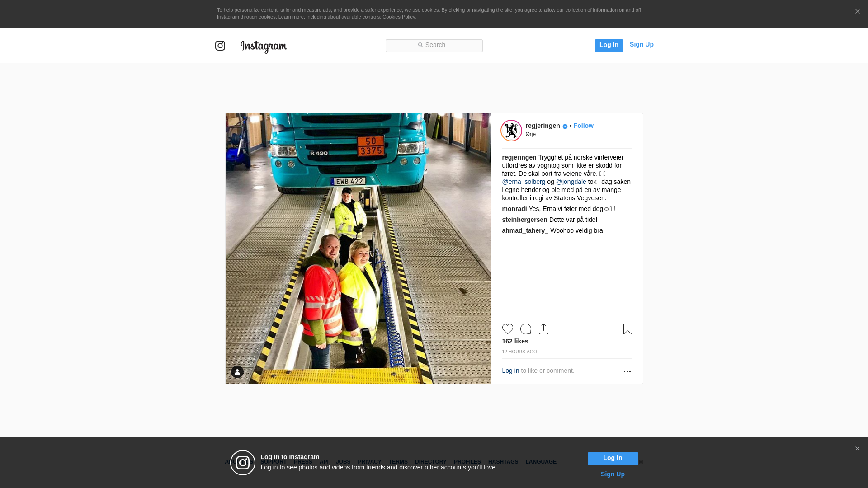The image size is (868, 488).
Task: Click the Search input field
Action: click(x=434, y=45)
